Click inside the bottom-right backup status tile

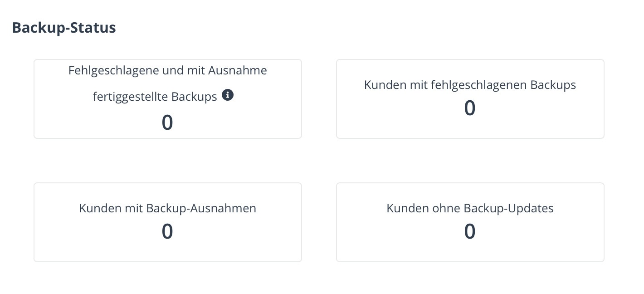(470, 222)
